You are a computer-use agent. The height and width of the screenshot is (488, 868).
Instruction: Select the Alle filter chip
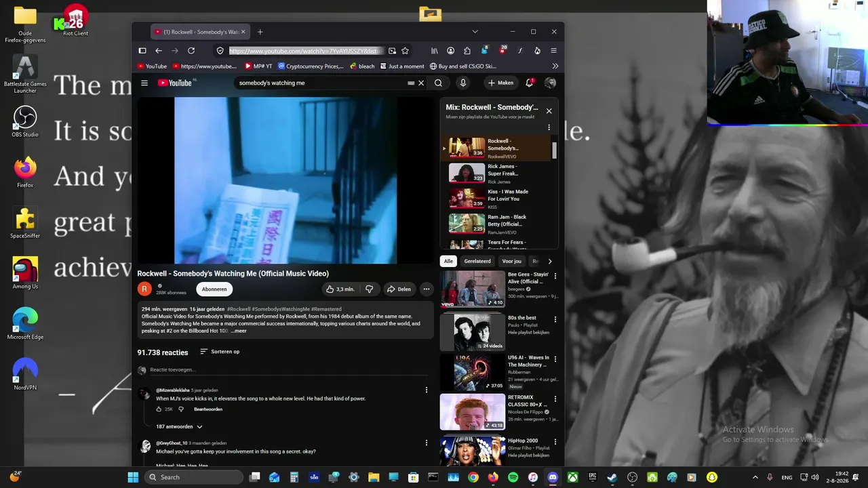(448, 261)
